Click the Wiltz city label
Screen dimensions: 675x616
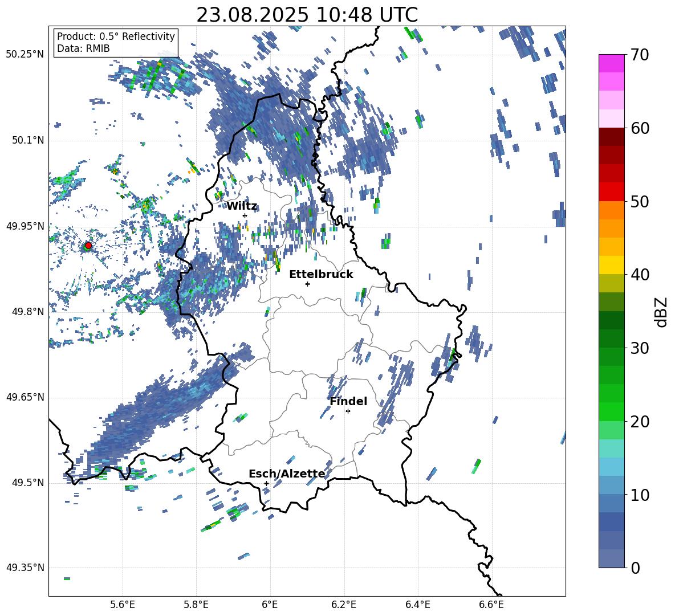(242, 206)
